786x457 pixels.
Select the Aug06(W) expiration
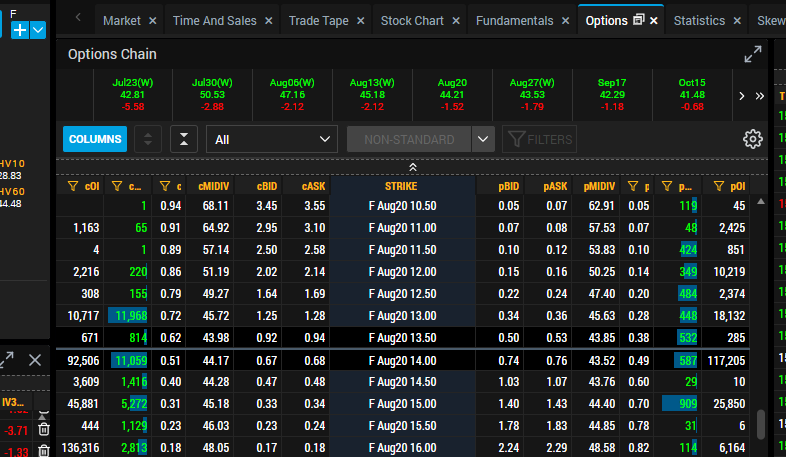coord(292,95)
